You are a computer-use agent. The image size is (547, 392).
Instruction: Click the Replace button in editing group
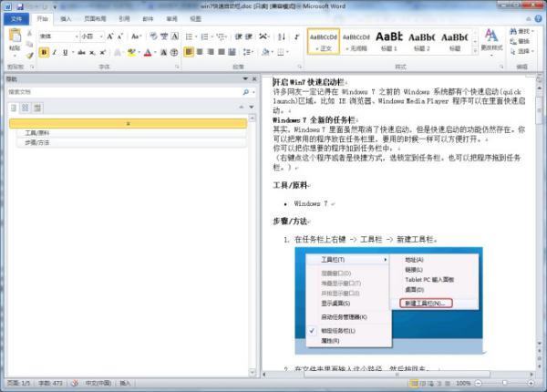click(x=520, y=42)
